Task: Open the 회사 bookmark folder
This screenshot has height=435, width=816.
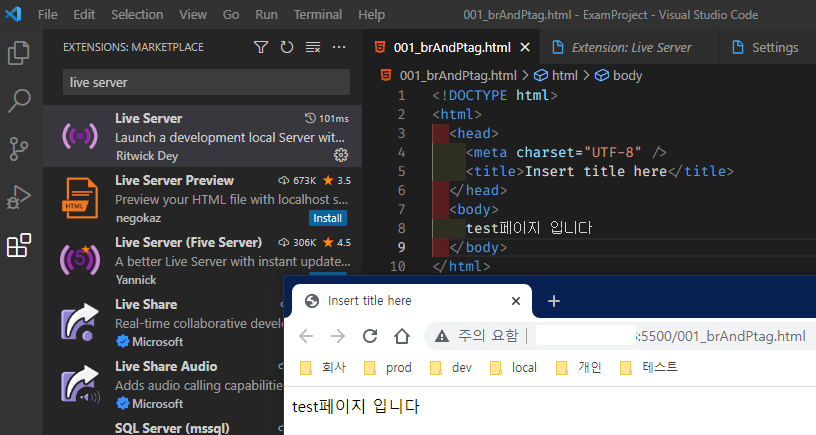Action: [323, 368]
